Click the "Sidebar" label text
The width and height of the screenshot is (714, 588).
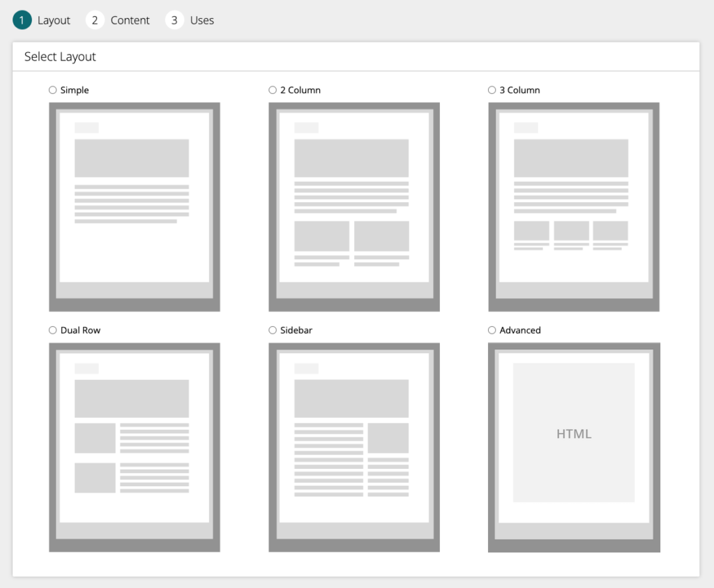(x=296, y=330)
